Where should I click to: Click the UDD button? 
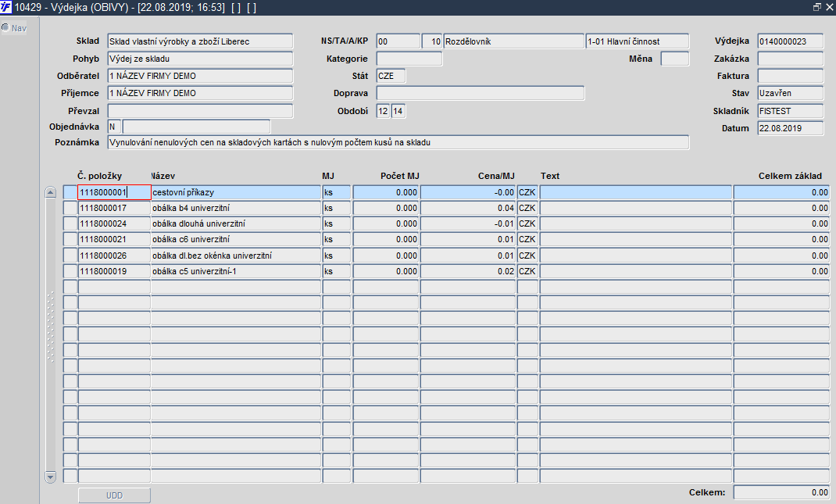click(114, 495)
